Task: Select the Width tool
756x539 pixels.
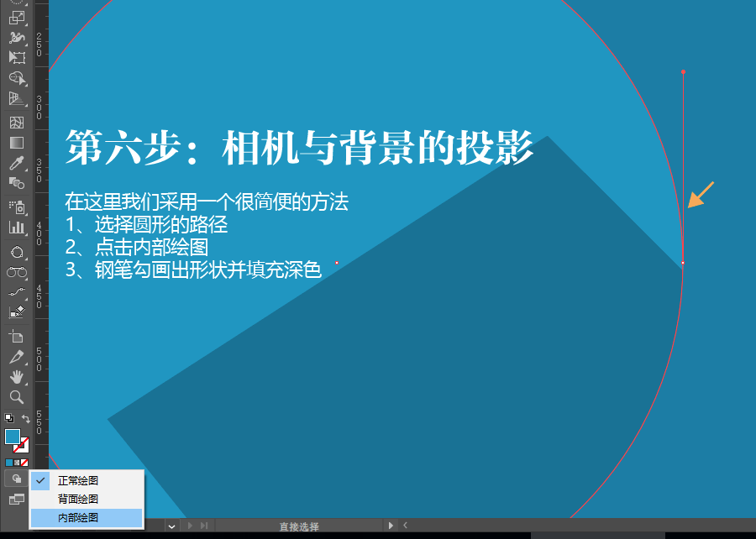Action: click(x=17, y=38)
